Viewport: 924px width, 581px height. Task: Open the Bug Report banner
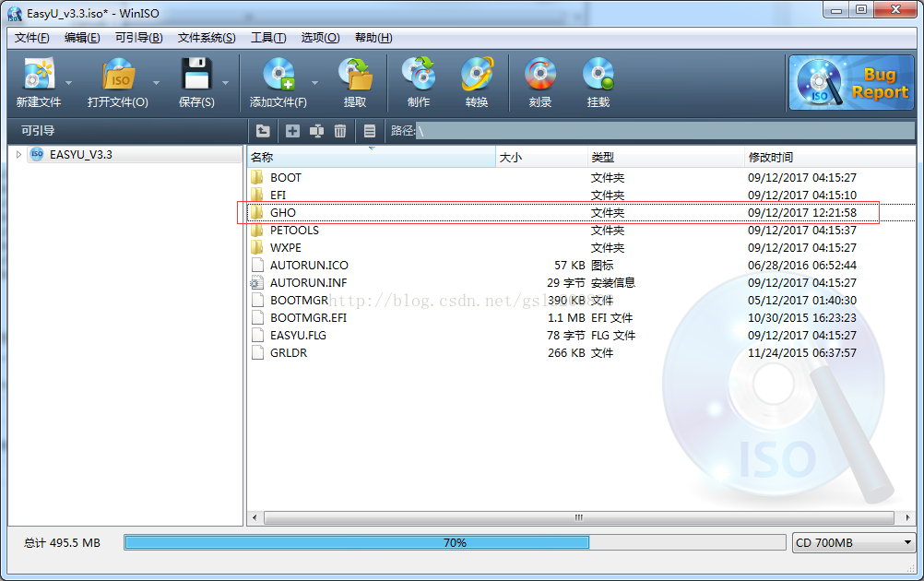[x=851, y=82]
